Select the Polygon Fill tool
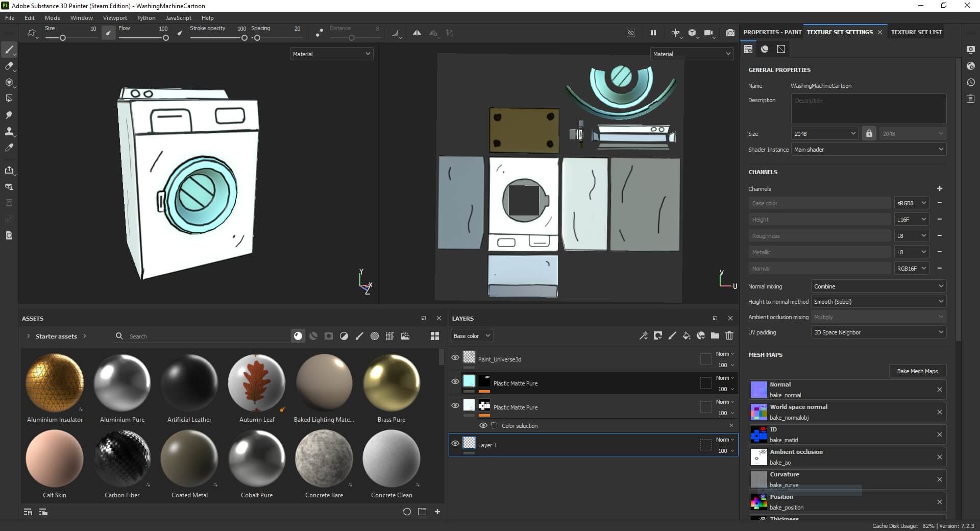 click(9, 99)
